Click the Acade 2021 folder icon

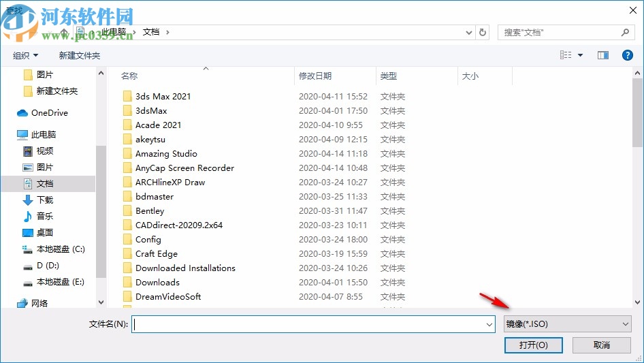(127, 125)
